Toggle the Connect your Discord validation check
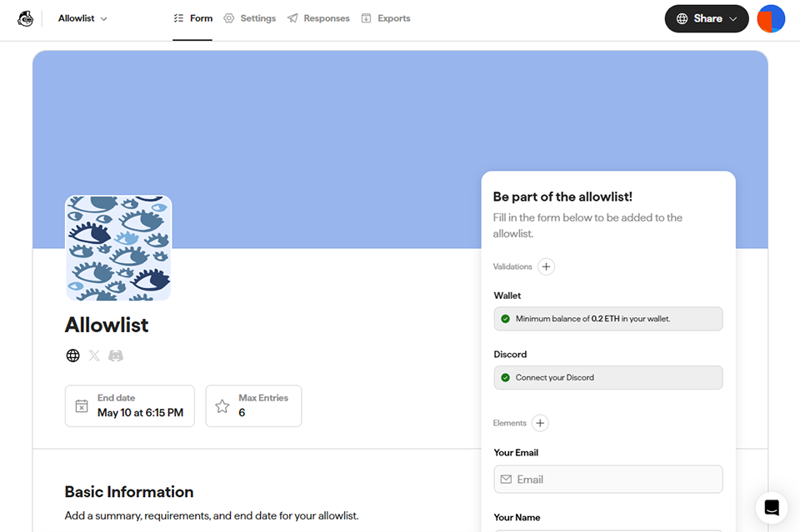Viewport: 800px width, 532px height. [x=505, y=377]
